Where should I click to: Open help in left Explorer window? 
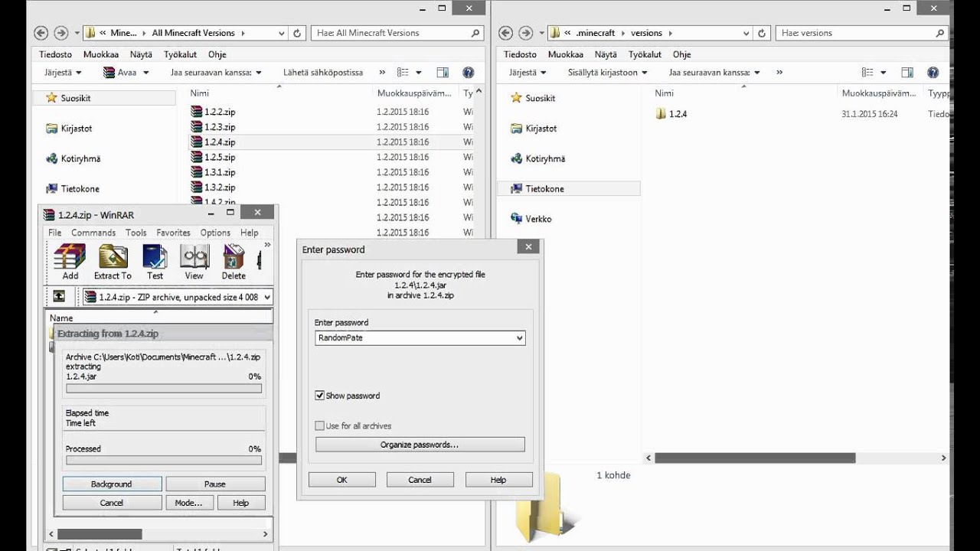tap(469, 73)
